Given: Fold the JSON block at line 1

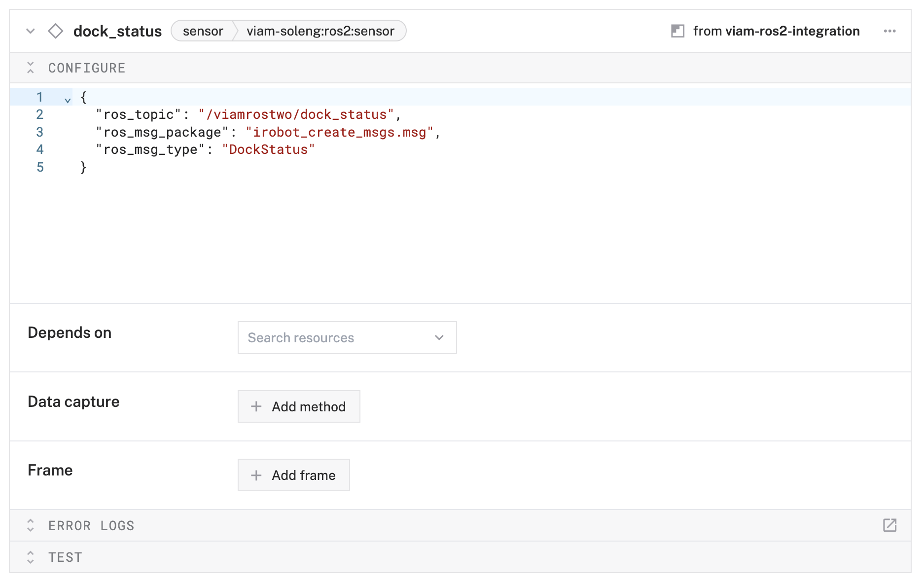Looking at the screenshot, I should pyautogui.click(x=68, y=100).
